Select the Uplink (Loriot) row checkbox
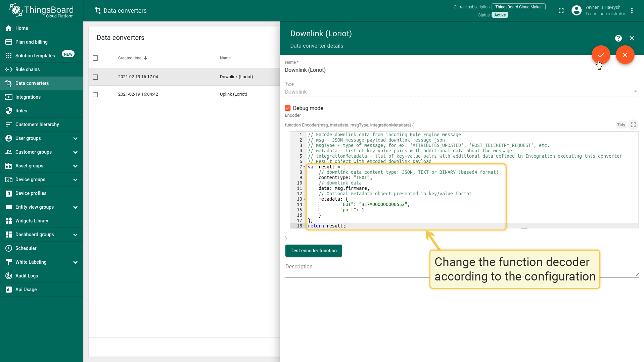The height and width of the screenshot is (362, 644). pos(95,95)
